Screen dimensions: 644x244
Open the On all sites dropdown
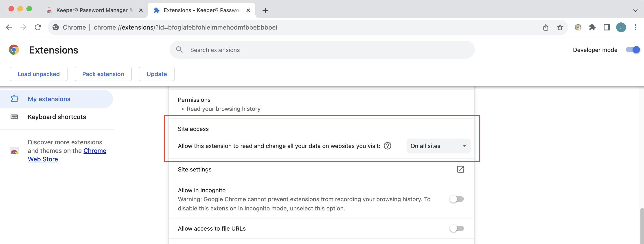pyautogui.click(x=438, y=146)
